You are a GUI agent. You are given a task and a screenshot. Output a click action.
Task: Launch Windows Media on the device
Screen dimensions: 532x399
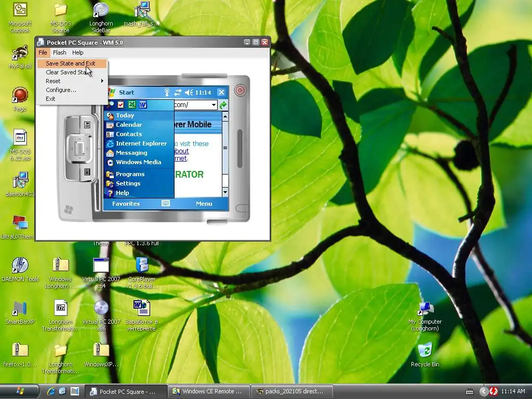click(x=139, y=162)
